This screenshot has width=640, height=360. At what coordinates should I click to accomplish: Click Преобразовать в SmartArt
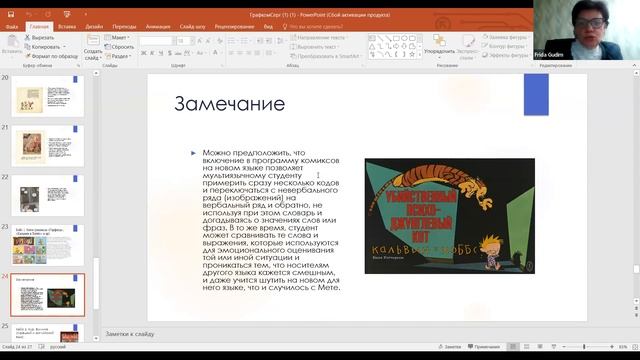[x=326, y=56]
